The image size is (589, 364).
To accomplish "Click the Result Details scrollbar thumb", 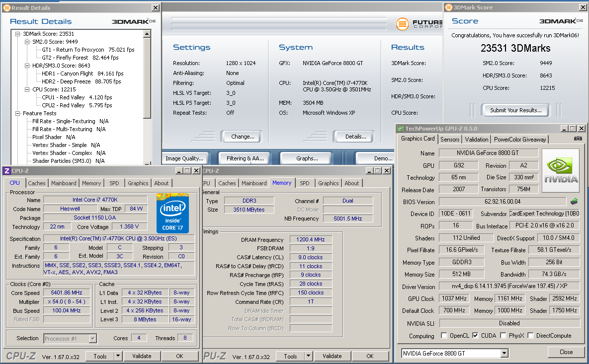I will coord(147,77).
